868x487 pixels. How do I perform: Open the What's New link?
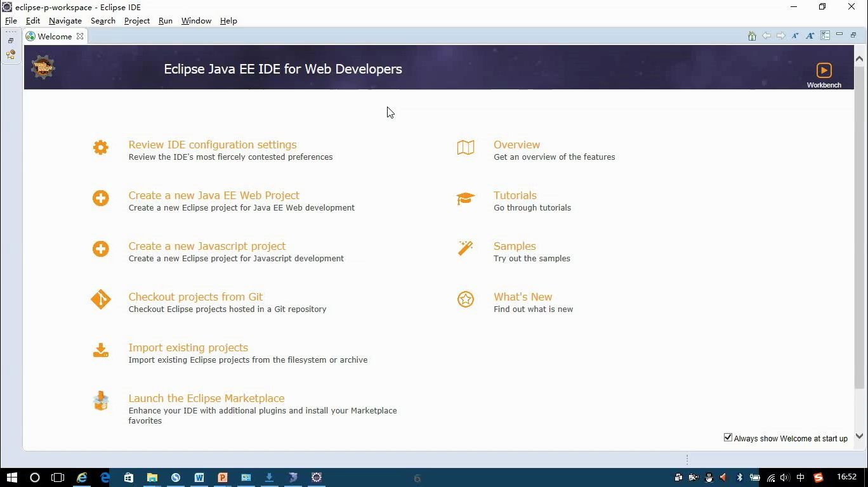(523, 297)
